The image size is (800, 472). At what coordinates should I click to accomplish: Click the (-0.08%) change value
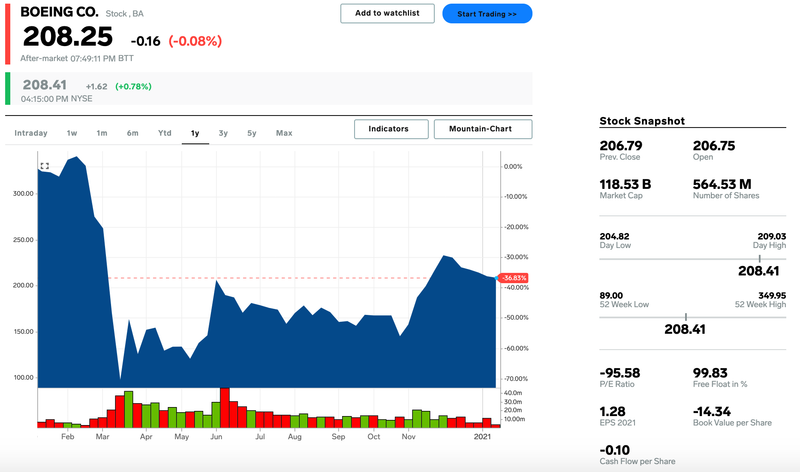195,41
